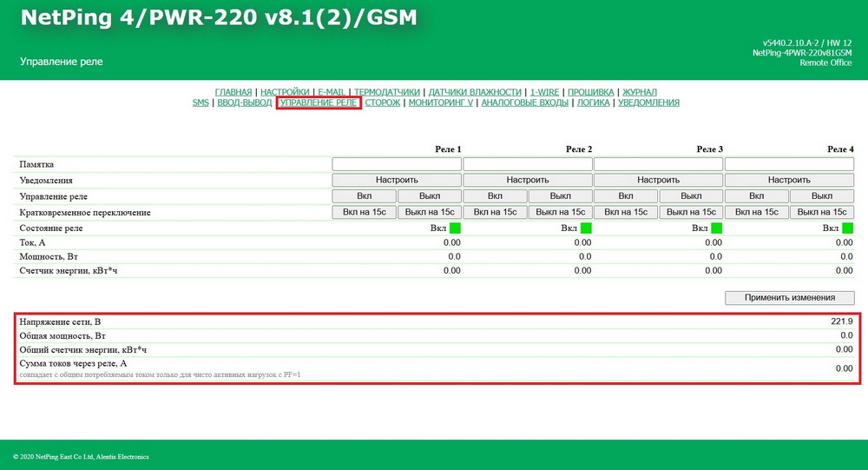Focus the Памятка input for Реле 3
The width and height of the screenshot is (868, 470).
click(x=658, y=164)
